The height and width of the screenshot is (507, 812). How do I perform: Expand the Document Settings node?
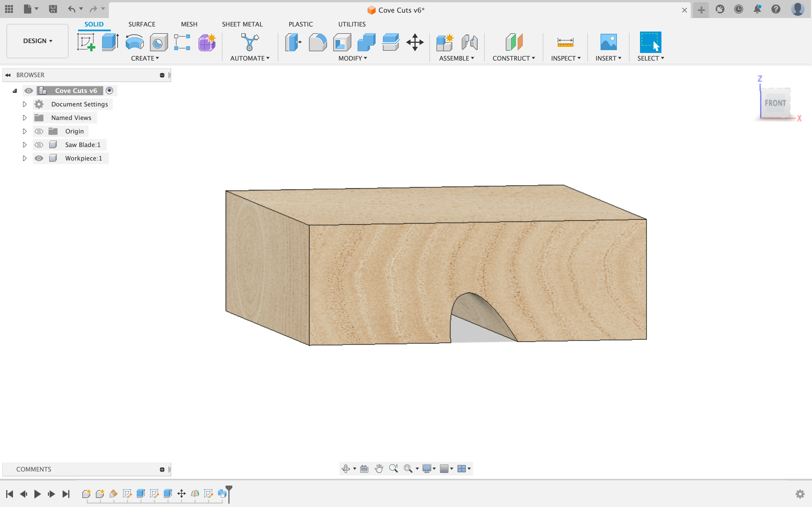25,104
